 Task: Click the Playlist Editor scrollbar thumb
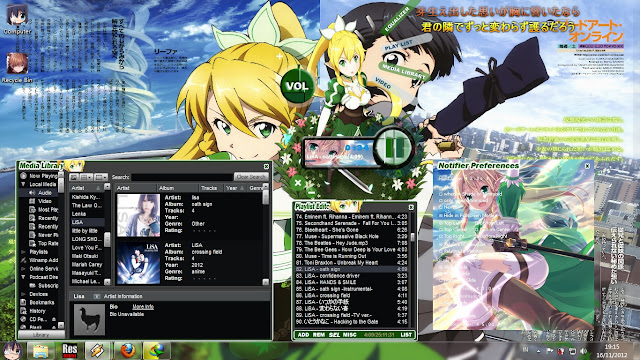[x=412, y=237]
